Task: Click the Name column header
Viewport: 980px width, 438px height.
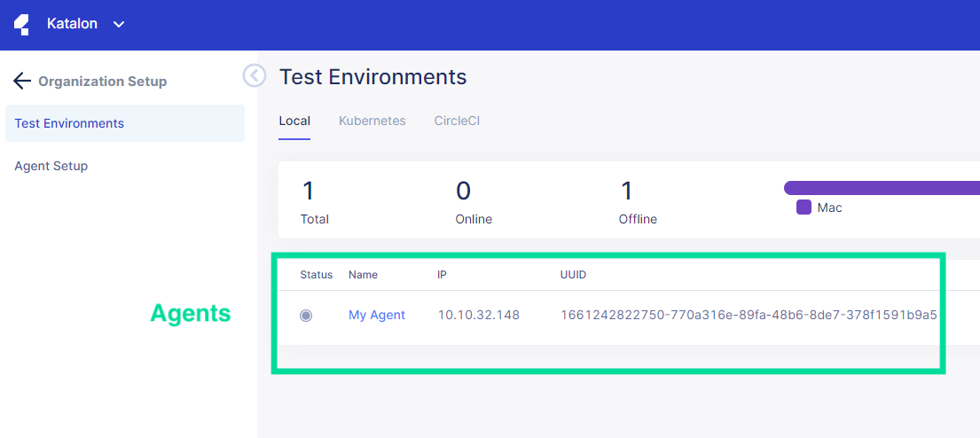Action: point(363,275)
